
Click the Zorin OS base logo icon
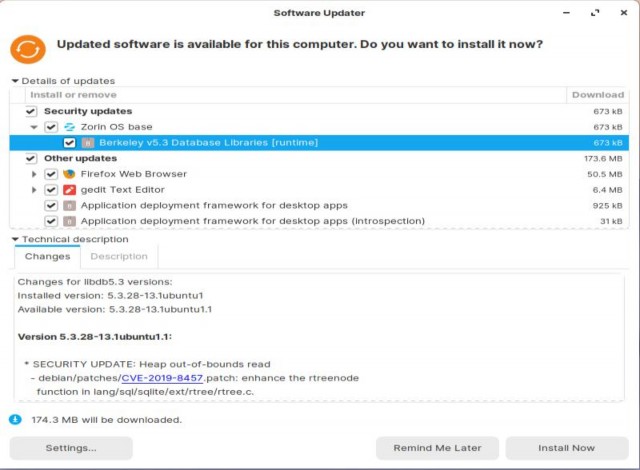tap(69, 127)
